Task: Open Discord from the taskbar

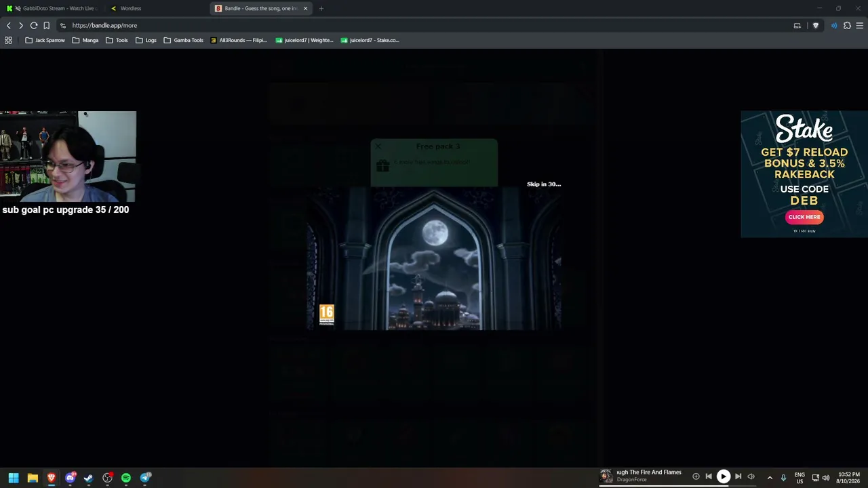Action: point(70,478)
